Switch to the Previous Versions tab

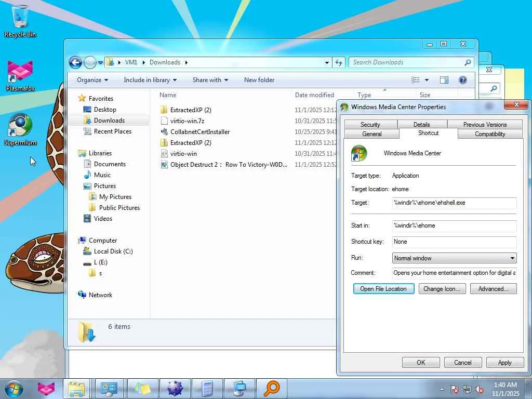coord(485,124)
